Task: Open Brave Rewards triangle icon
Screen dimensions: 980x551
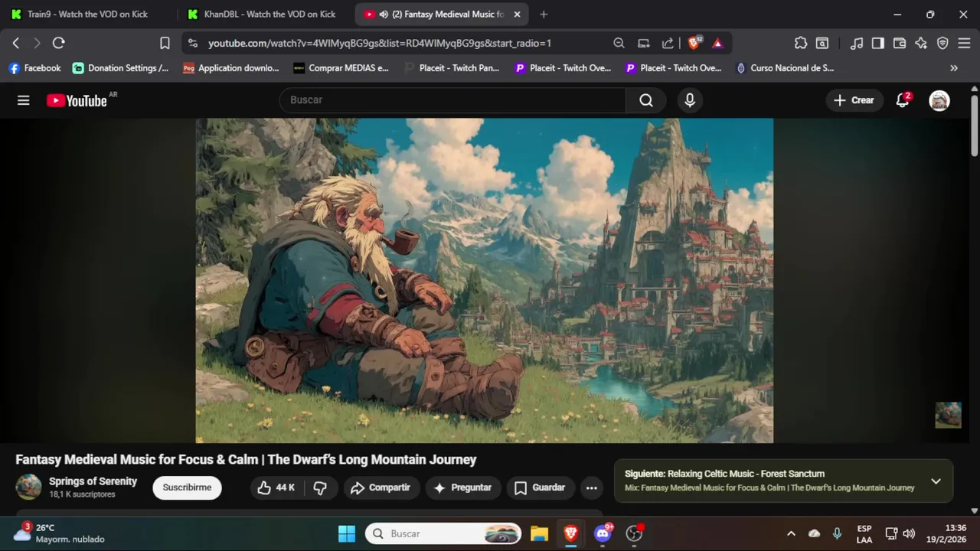Action: [717, 43]
